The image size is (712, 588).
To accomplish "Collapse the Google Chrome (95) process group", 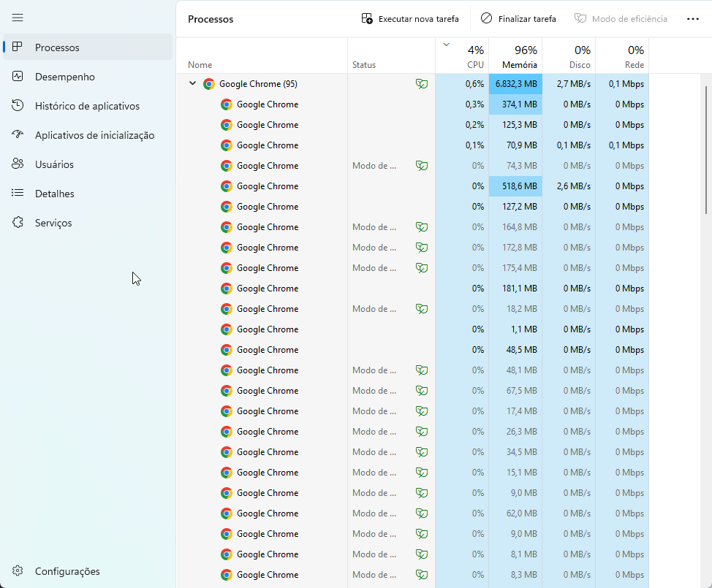I will point(192,83).
